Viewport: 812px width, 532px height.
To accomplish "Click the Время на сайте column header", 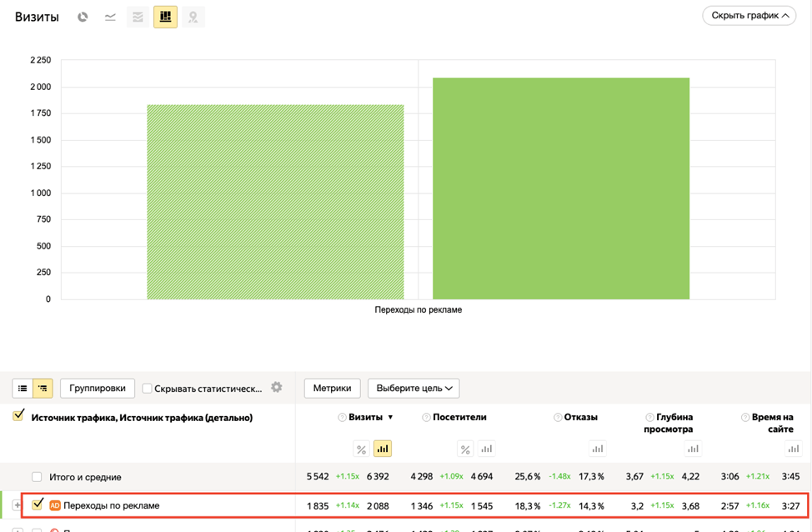I will 773,424.
